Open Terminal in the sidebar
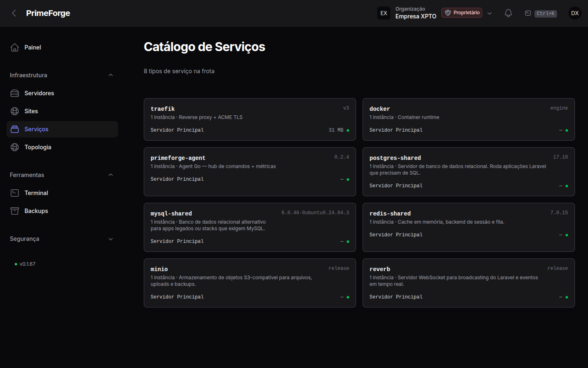Screen dimensions: 588x368 [62, 193]
